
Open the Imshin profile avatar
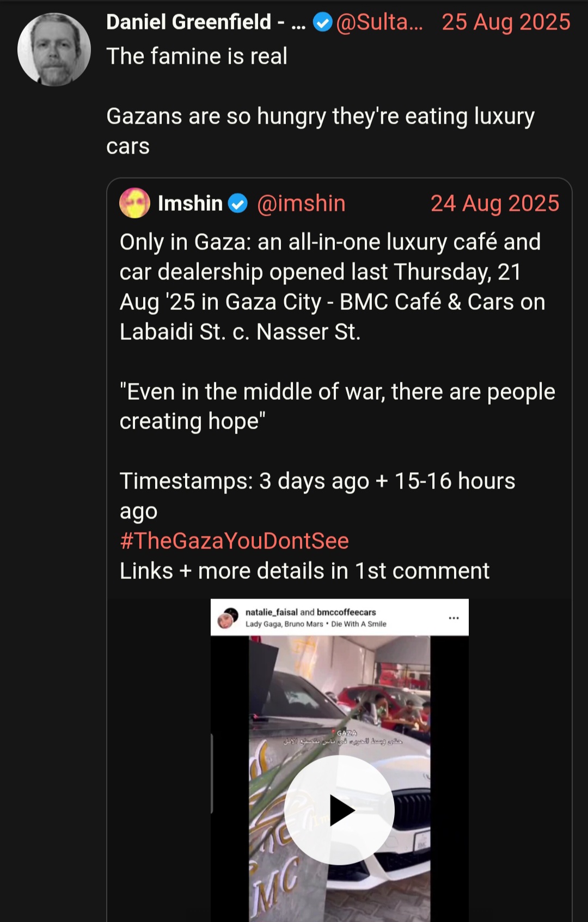tap(134, 203)
